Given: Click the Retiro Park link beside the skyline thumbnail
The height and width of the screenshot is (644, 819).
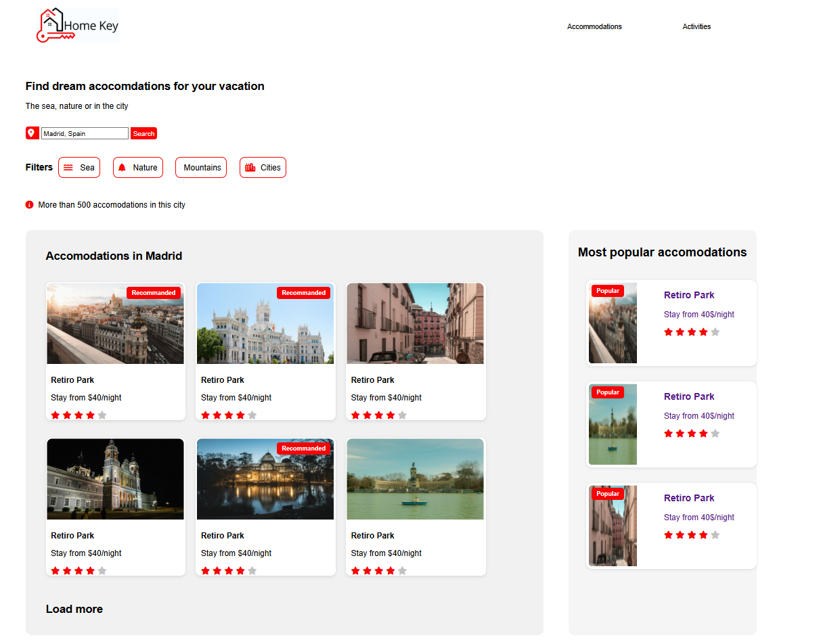Looking at the screenshot, I should (x=689, y=295).
